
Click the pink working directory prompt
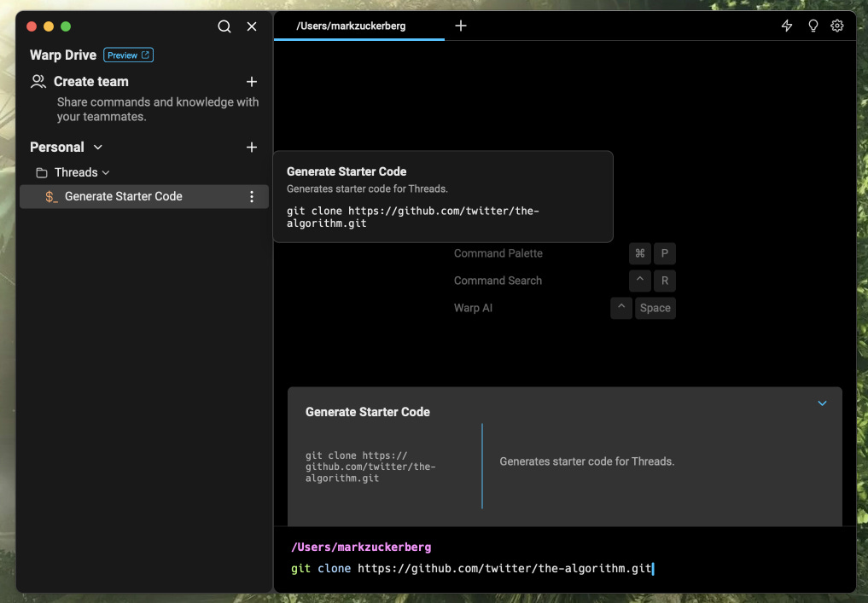(361, 547)
